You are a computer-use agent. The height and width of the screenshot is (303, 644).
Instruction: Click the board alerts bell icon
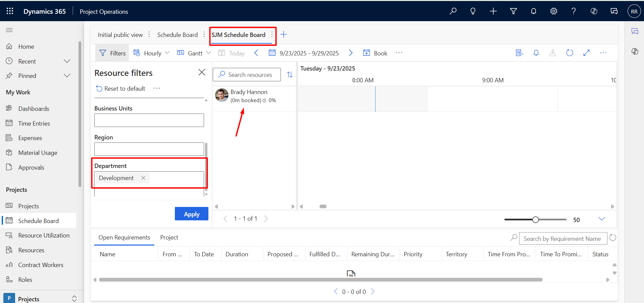(536, 53)
